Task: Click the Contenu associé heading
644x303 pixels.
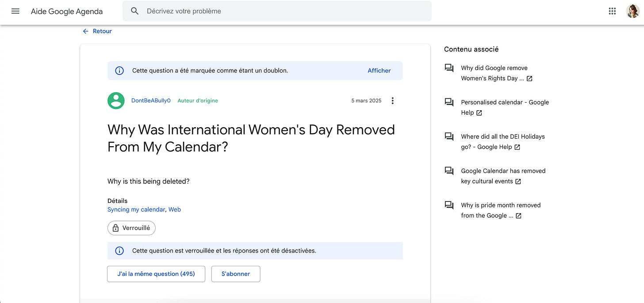Action: (471, 49)
